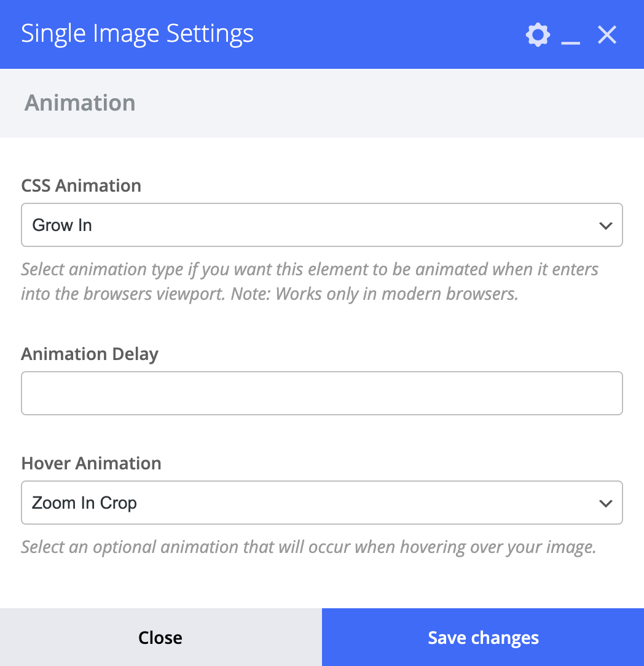Close the panel with the X icon
Viewport: 644px width, 666px height.
tap(607, 35)
